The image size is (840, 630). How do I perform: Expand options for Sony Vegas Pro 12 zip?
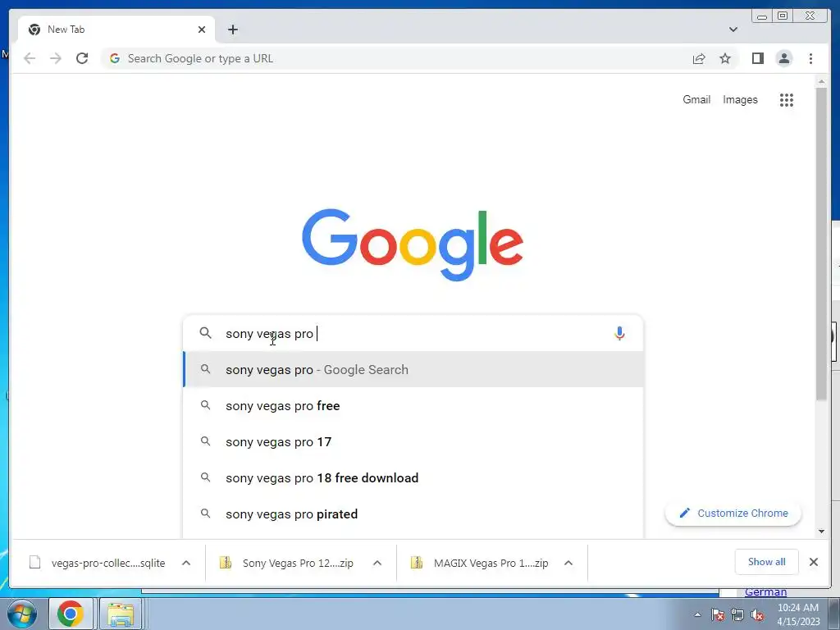tap(377, 563)
